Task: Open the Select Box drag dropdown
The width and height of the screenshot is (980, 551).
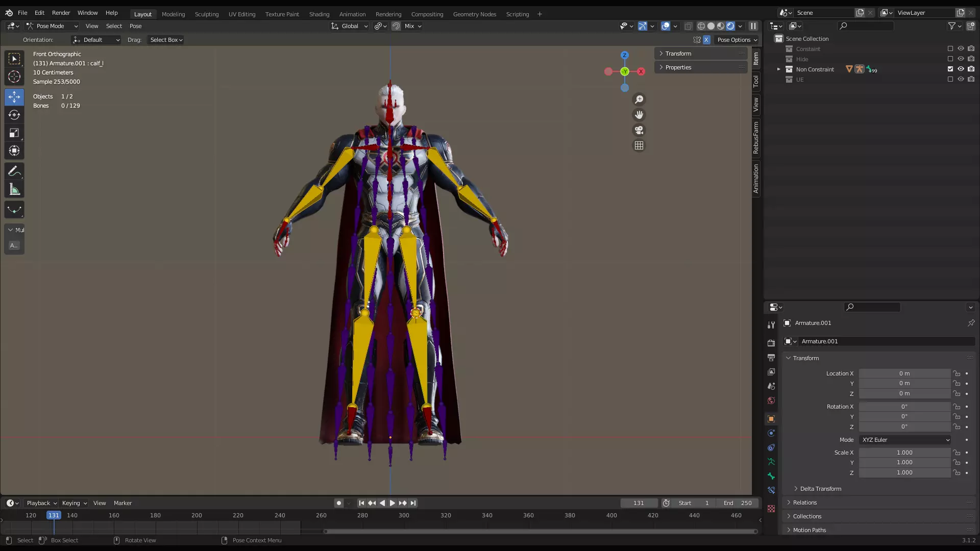Action: click(x=166, y=40)
